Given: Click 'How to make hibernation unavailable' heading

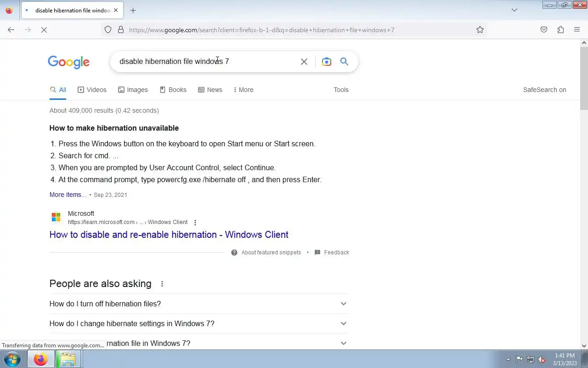Looking at the screenshot, I should pos(114,128).
